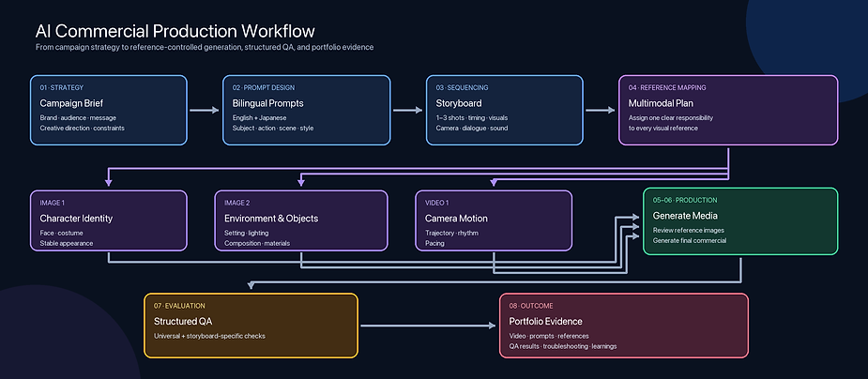Screen dimensions: 868x379
Task: Select the 'VIDEO 1' label
Action: point(436,203)
